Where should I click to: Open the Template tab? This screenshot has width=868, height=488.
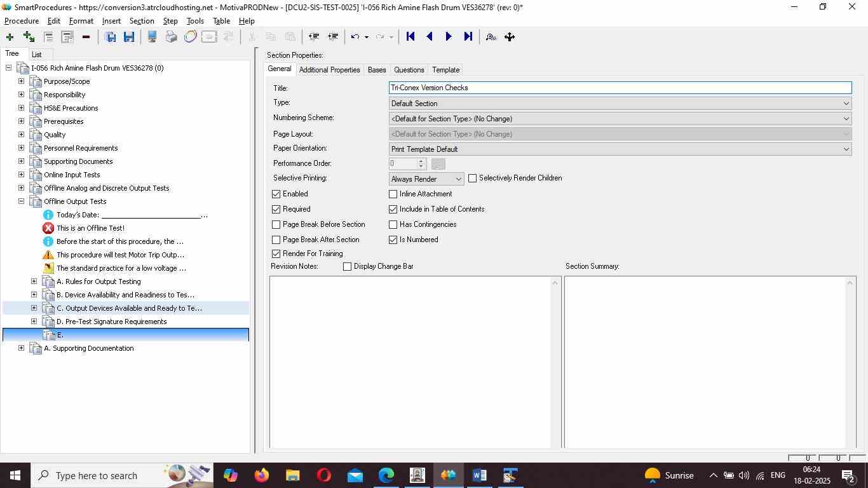(x=445, y=70)
